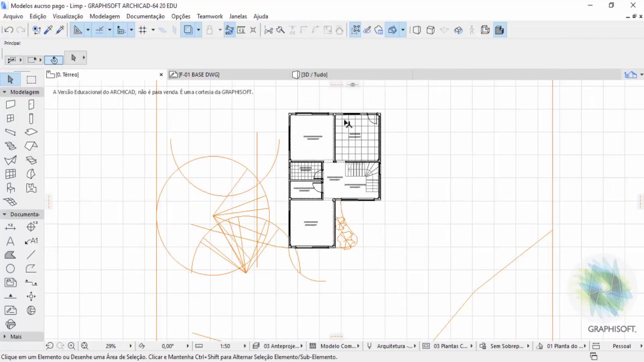The width and height of the screenshot is (644, 362).
Task: Click the Pessoal dimension standard button
Action: (621, 346)
